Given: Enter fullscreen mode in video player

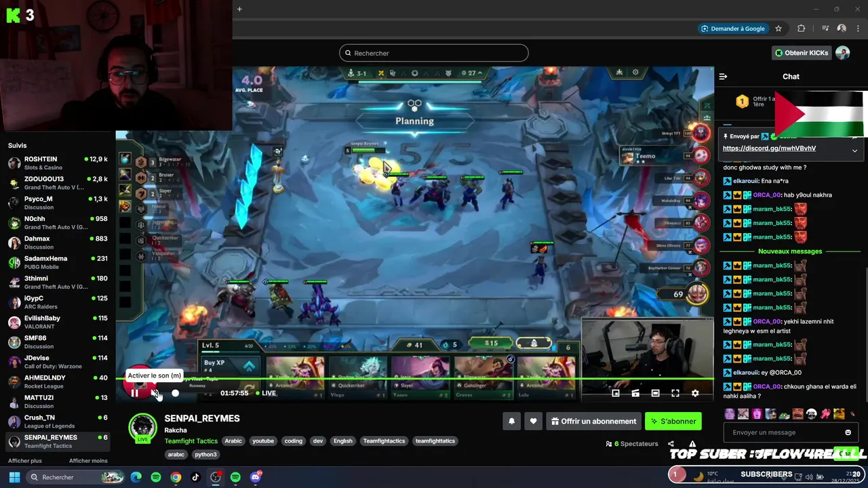Looking at the screenshot, I should (x=675, y=393).
